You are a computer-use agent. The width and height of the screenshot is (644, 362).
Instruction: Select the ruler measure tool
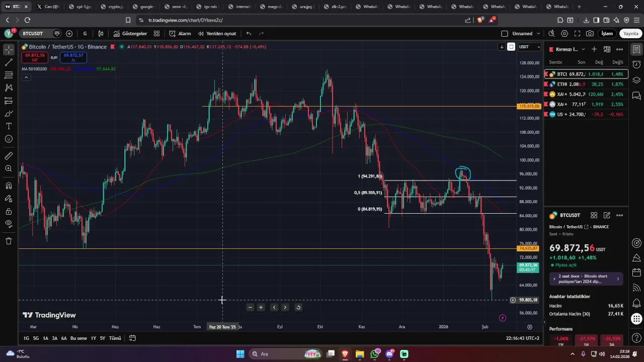(x=9, y=156)
